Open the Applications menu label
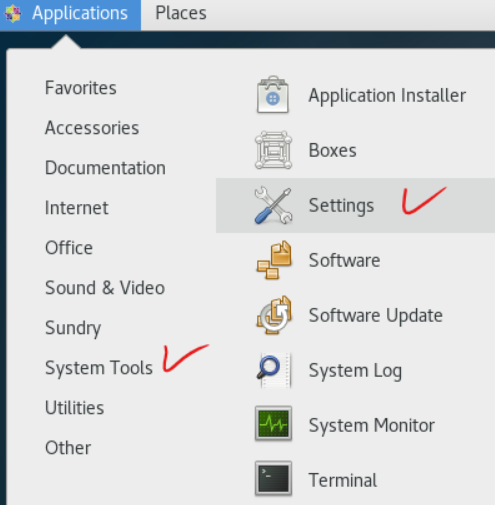 [80, 14]
